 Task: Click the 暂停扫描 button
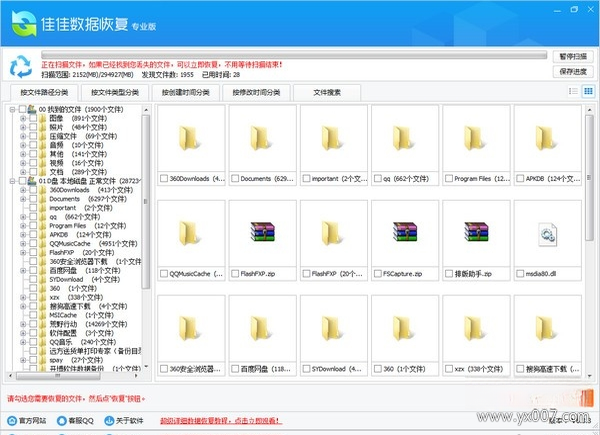point(573,57)
